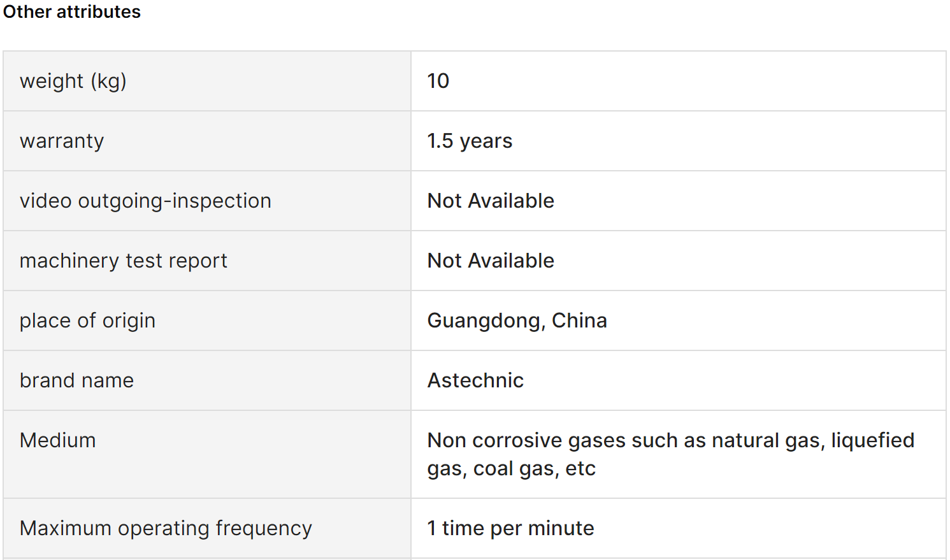
Task: Select the "1 time per minute" value
Action: [x=510, y=529]
